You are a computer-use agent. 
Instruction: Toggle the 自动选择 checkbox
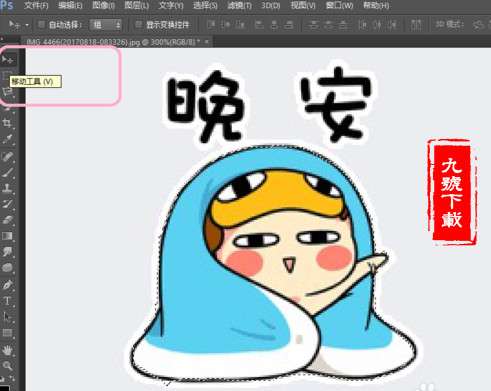(x=42, y=25)
